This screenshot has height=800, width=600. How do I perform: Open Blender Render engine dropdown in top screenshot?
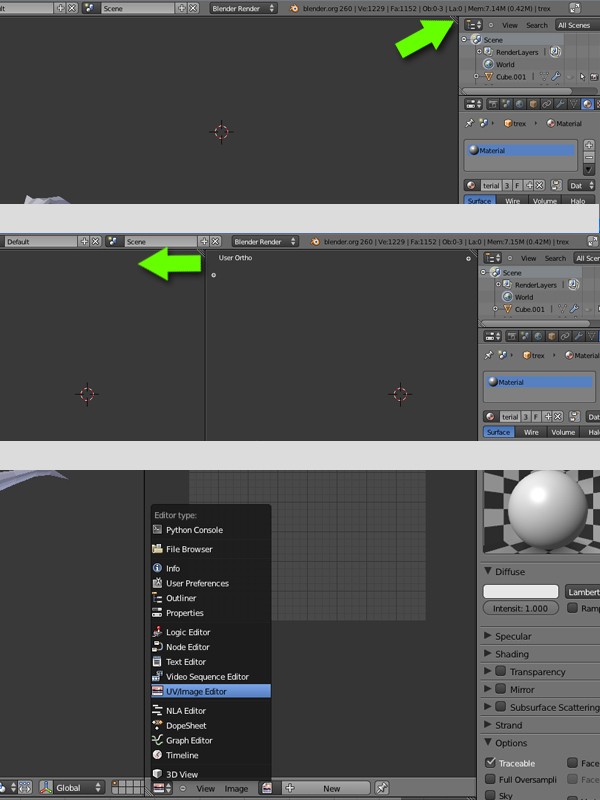243,8
